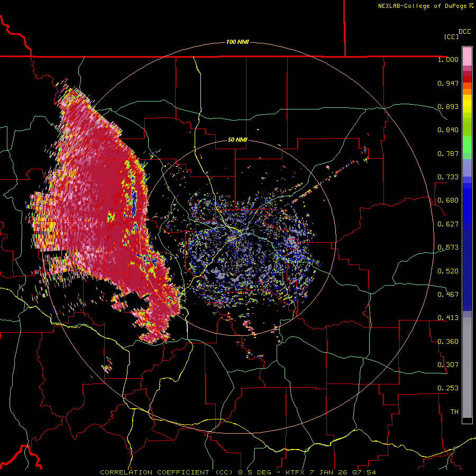Click the 0.307 scale value
The height and width of the screenshot is (476, 476).
point(448,365)
